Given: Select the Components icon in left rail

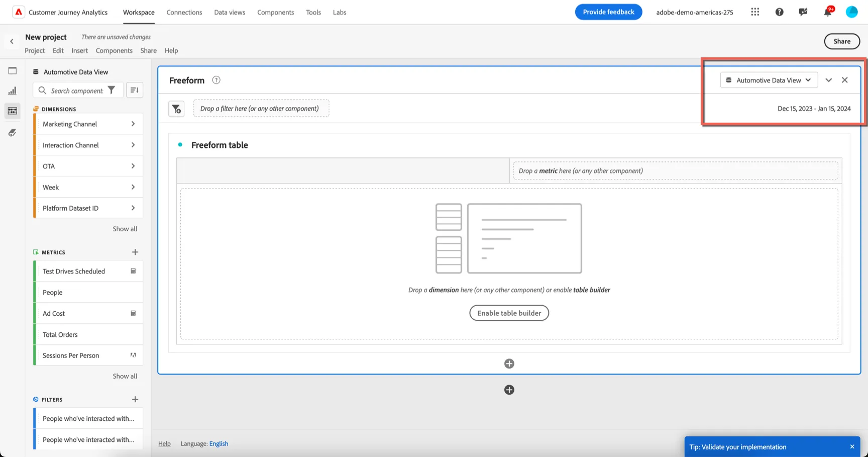Looking at the screenshot, I should tap(13, 111).
